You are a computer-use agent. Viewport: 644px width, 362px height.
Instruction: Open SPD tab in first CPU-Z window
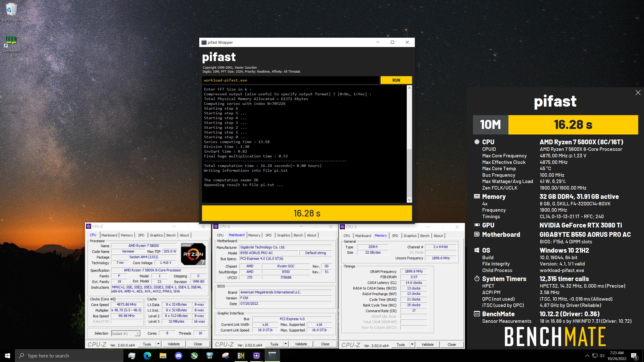(141, 235)
